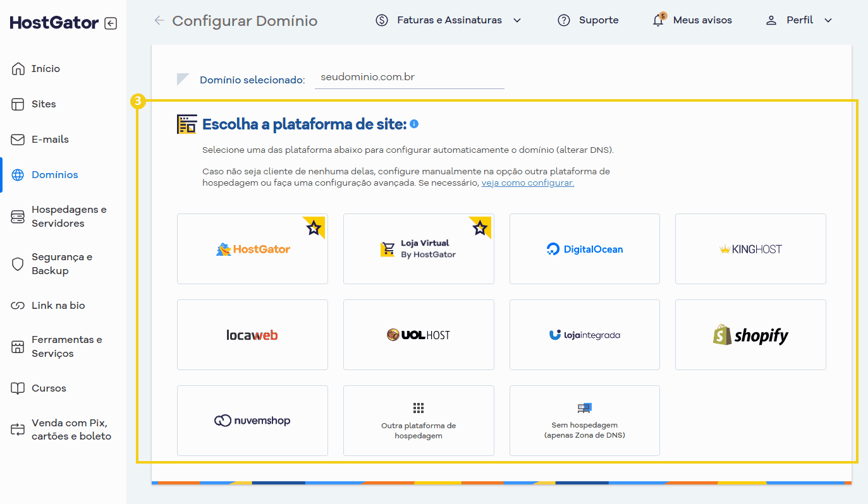Click the grid icon for Outra plataforma
The width and height of the screenshot is (868, 504).
coord(419,408)
